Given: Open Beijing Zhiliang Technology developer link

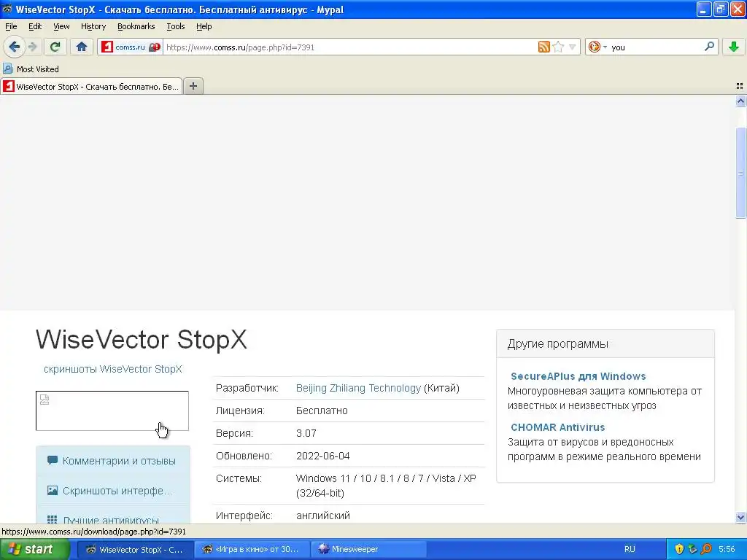Looking at the screenshot, I should [358, 388].
